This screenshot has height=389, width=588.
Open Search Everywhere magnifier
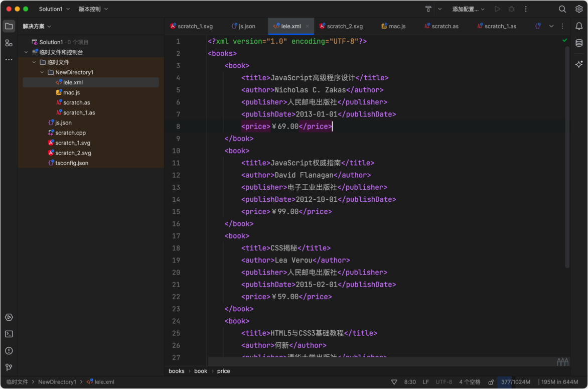tap(562, 9)
